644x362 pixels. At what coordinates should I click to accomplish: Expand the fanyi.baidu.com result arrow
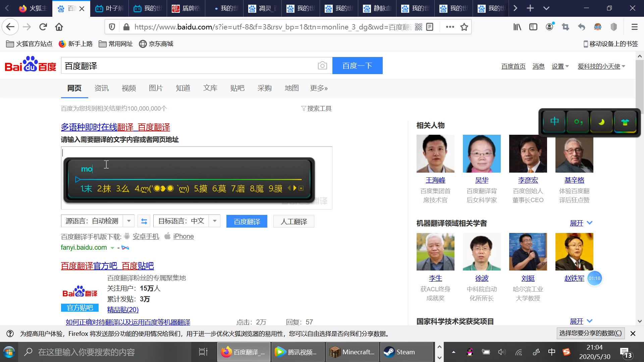click(112, 248)
